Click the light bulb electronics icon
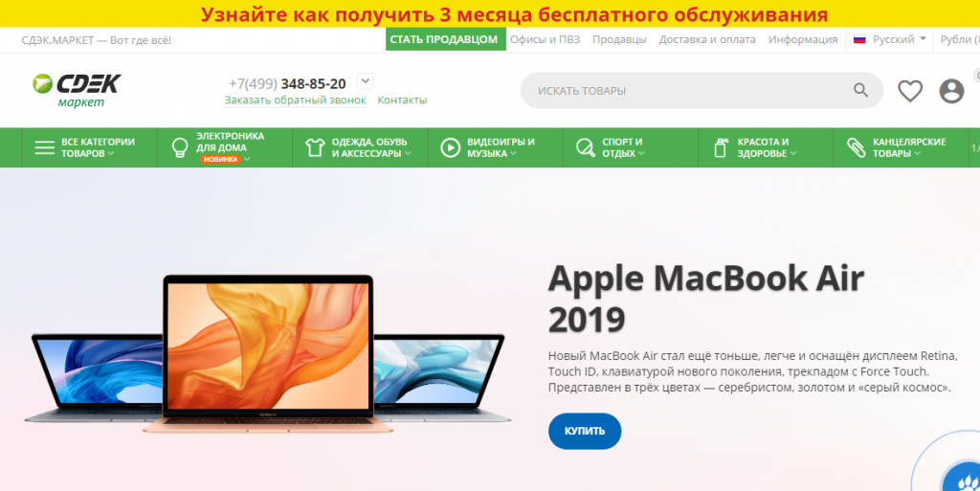 [180, 147]
